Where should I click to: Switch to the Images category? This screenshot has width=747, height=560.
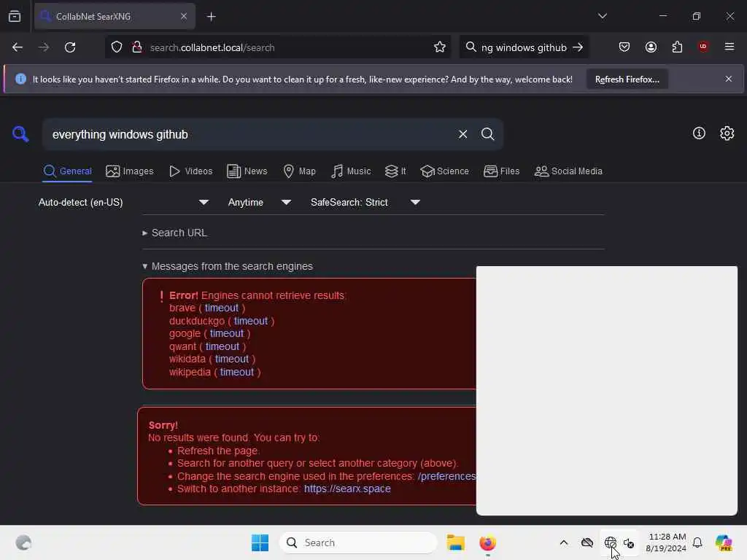[130, 171]
